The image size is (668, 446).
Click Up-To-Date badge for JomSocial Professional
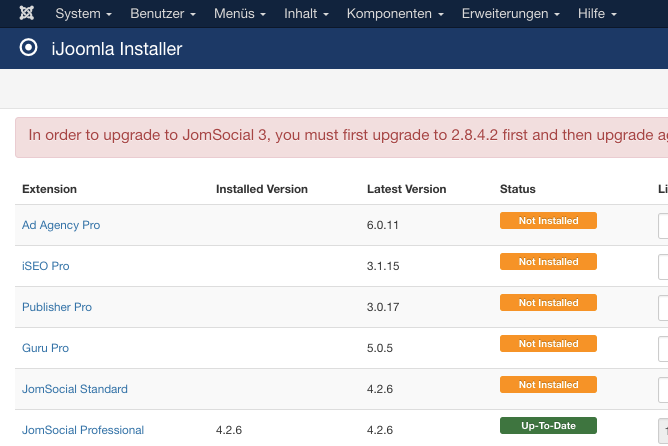click(548, 426)
